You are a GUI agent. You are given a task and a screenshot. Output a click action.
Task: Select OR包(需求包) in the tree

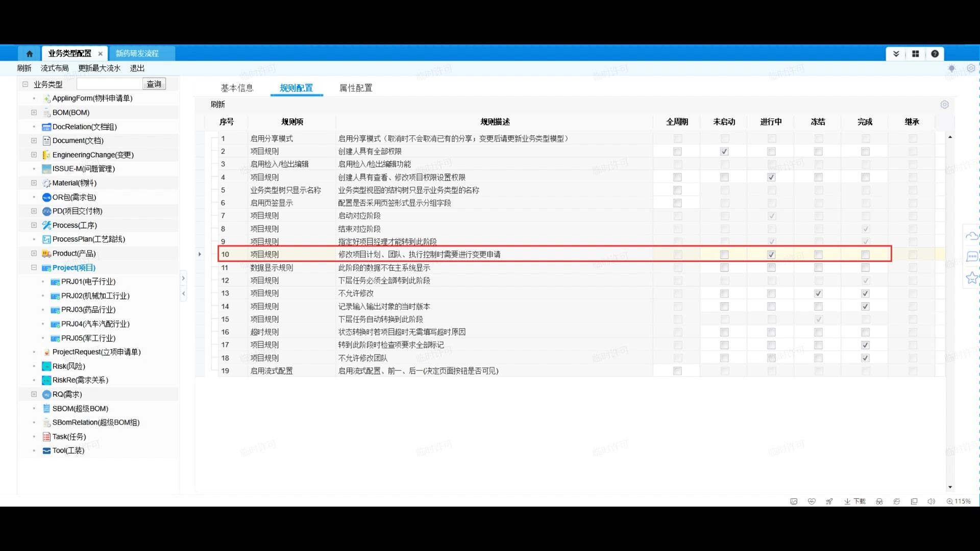click(x=74, y=197)
